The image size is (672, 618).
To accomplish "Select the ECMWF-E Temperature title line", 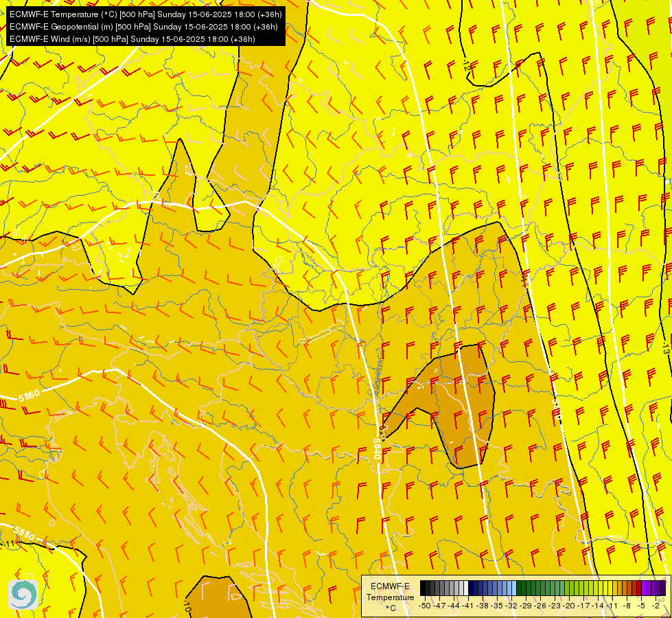I will (146, 14).
